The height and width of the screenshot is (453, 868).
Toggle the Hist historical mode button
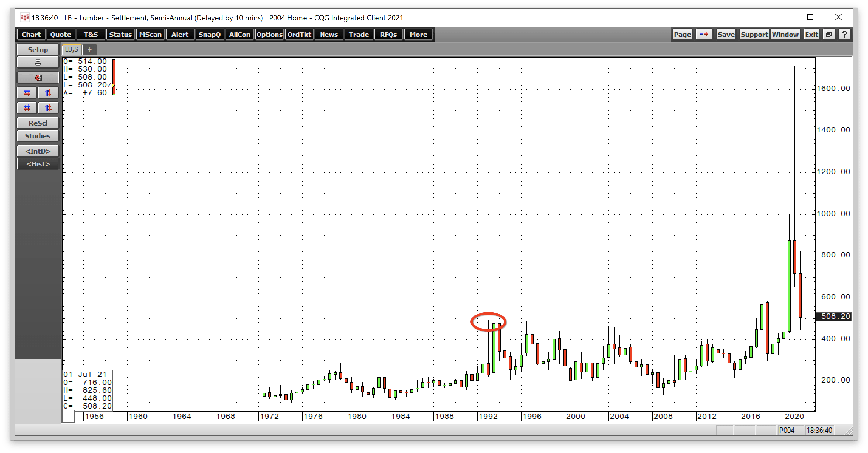(38, 164)
